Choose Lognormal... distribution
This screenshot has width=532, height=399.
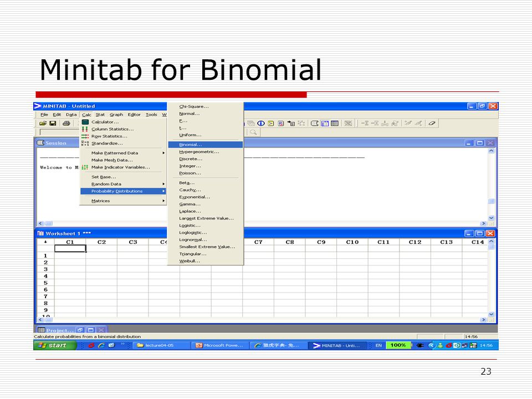(206, 239)
